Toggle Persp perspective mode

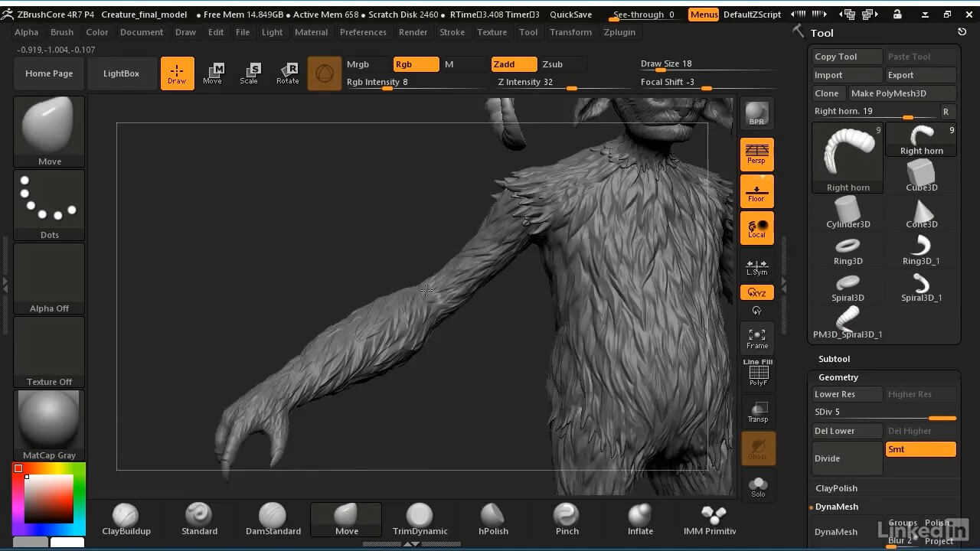[x=756, y=154]
